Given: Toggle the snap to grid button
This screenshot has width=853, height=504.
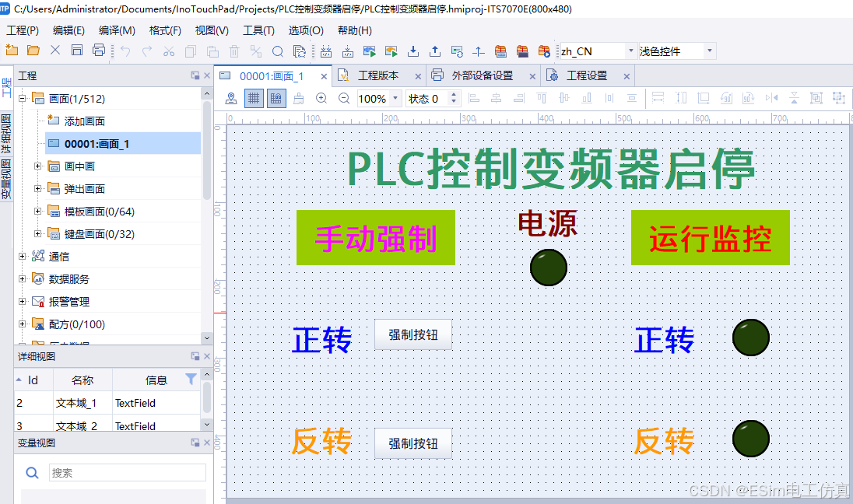Looking at the screenshot, I should (x=276, y=99).
